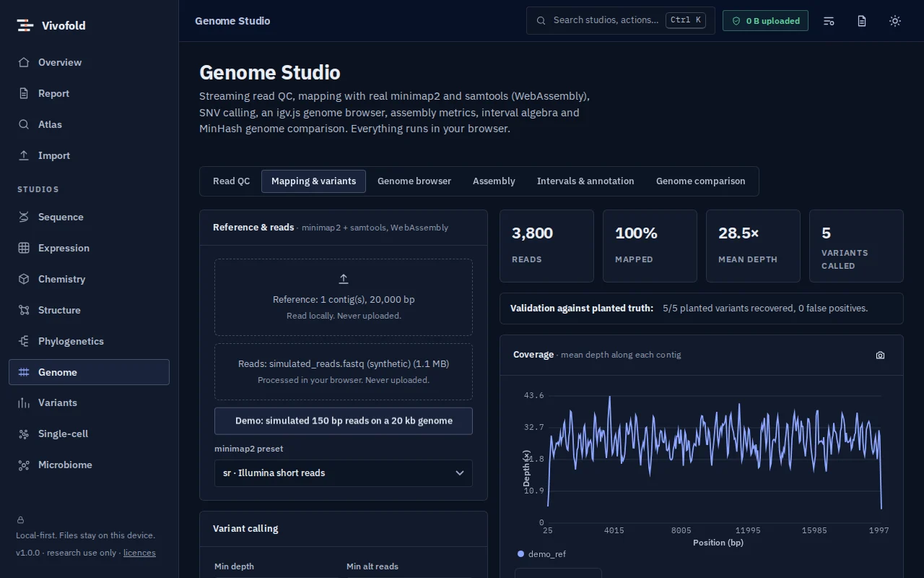
Task: Focus the search studios and actions field
Action: click(x=621, y=20)
